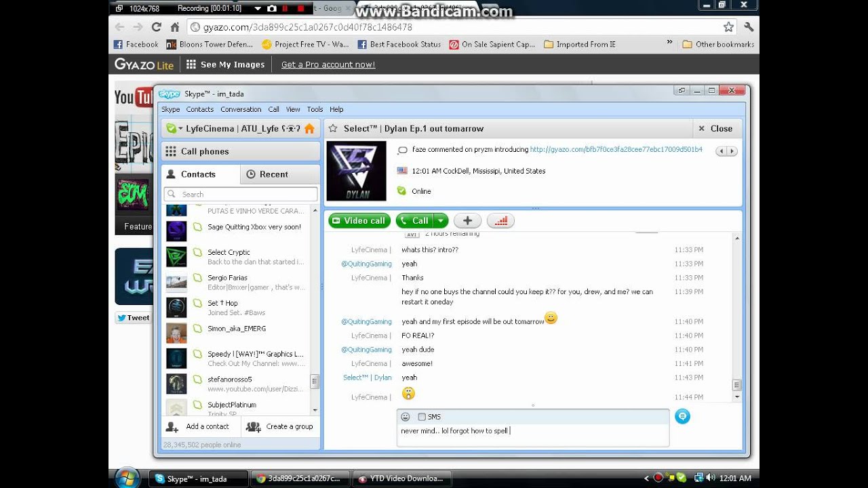Open See My Images on Gyazo
This screenshot has width=868, height=488.
click(225, 64)
